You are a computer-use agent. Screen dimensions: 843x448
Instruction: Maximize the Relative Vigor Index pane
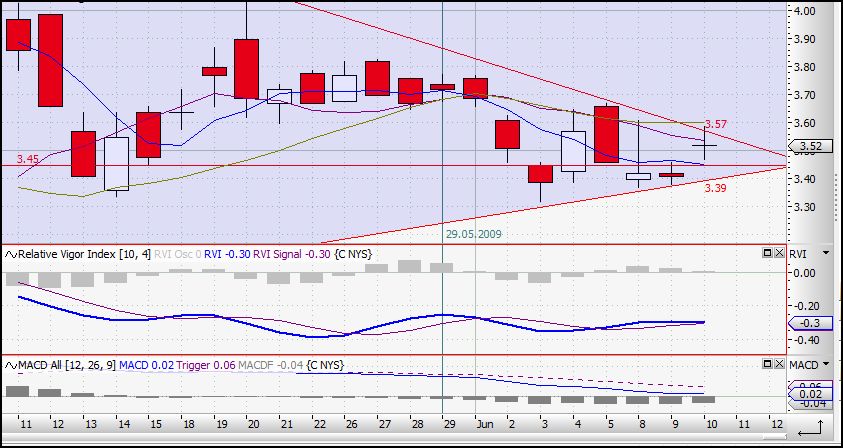768,253
